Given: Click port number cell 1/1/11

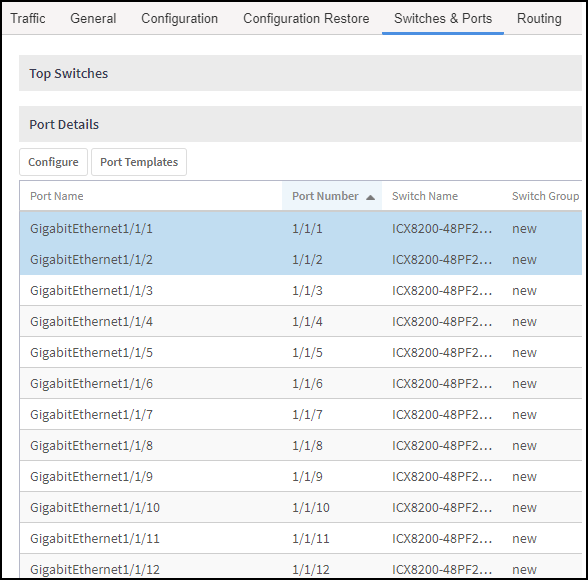Looking at the screenshot, I should pos(311,539).
